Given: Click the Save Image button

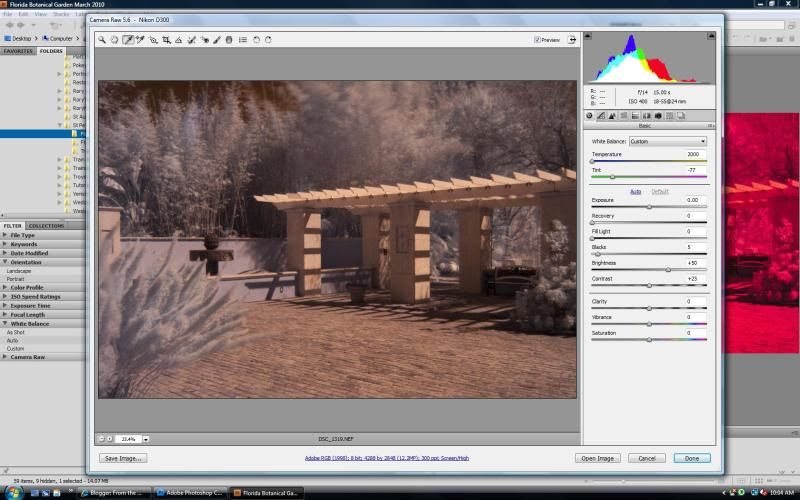Looking at the screenshot, I should 123,458.
